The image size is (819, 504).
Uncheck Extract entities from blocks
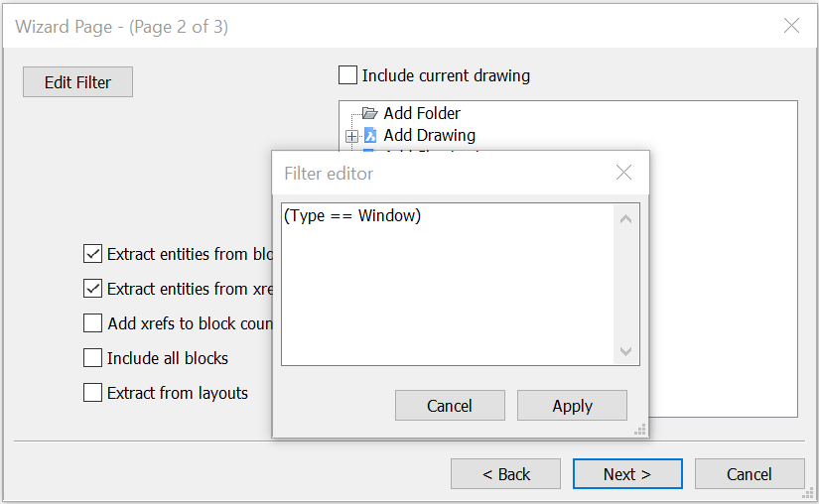[x=92, y=254]
